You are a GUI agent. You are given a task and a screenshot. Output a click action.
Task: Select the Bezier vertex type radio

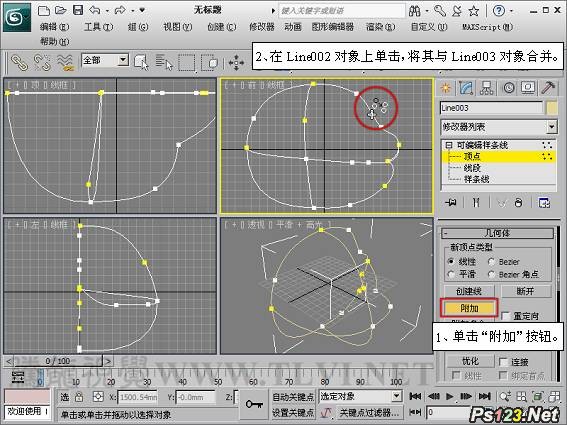(491, 261)
